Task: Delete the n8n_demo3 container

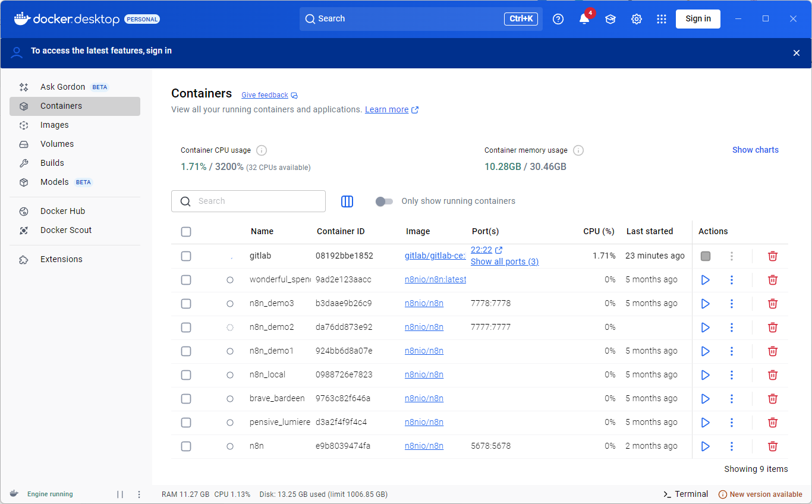Action: click(773, 304)
